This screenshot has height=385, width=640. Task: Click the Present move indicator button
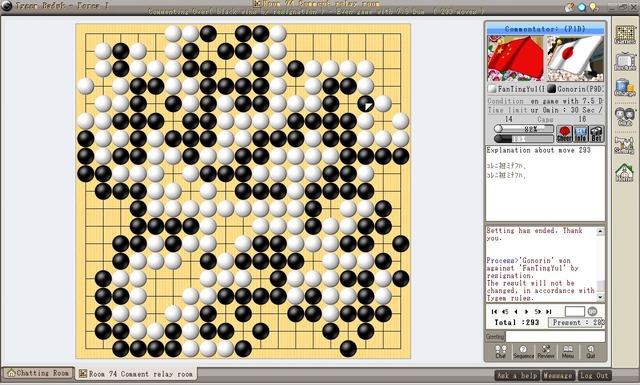coord(576,322)
